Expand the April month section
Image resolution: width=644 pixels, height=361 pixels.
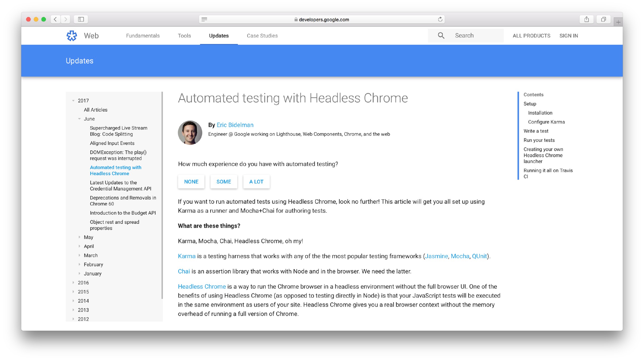[x=79, y=246]
